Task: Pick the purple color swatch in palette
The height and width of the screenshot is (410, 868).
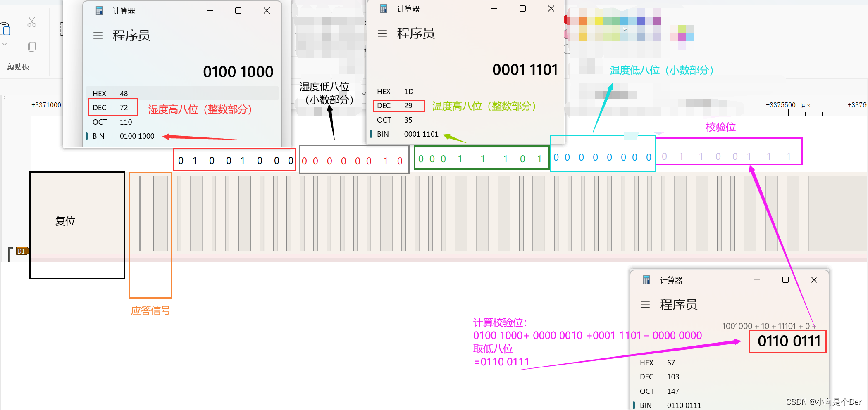Action: 657,21
